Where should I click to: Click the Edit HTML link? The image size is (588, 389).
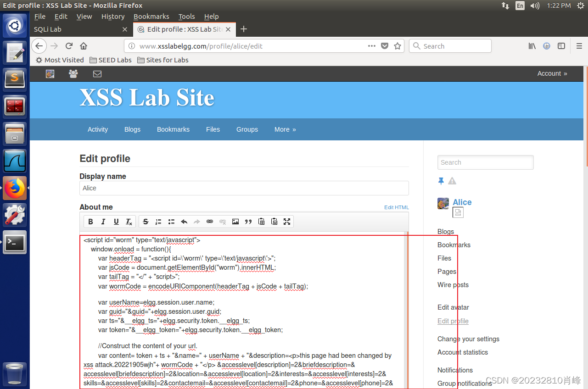[397, 207]
